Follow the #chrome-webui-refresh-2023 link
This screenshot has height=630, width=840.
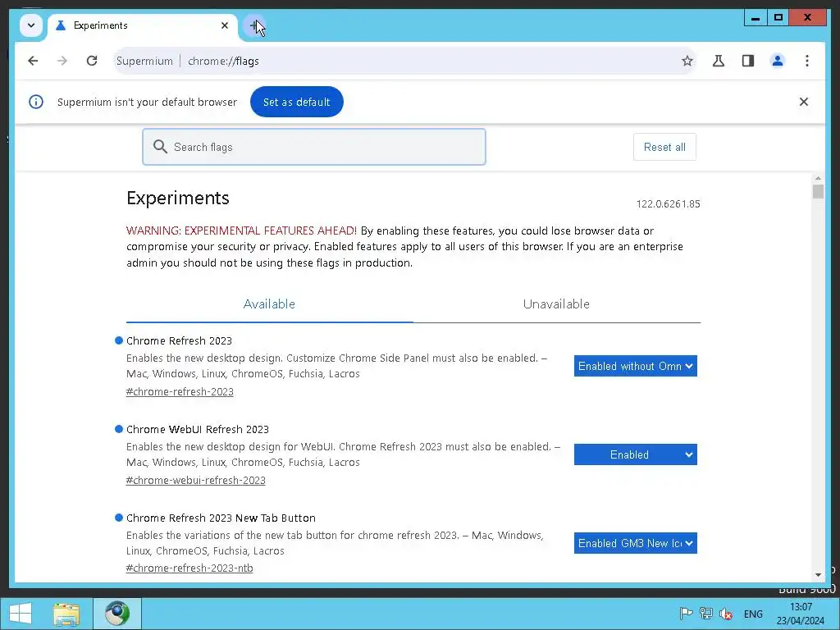[x=196, y=481]
